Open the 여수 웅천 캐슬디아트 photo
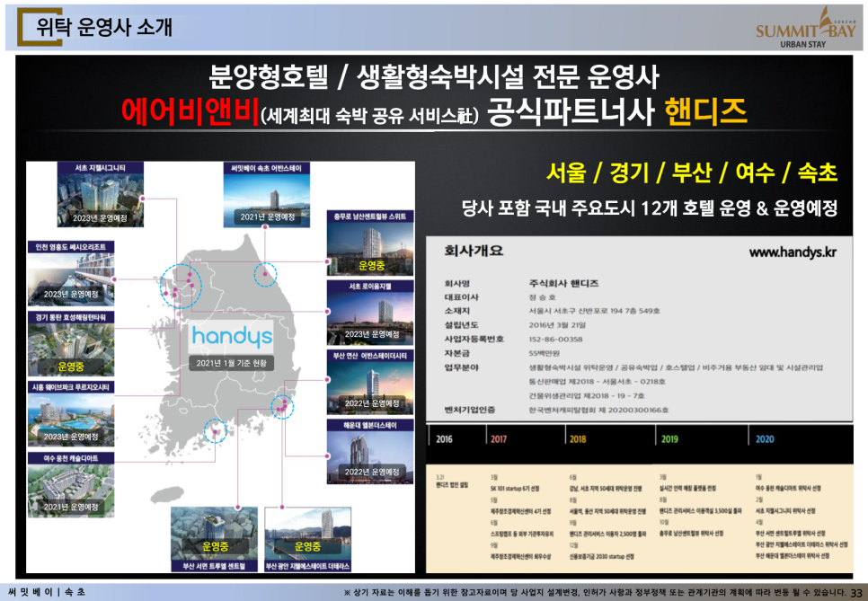 point(70,488)
